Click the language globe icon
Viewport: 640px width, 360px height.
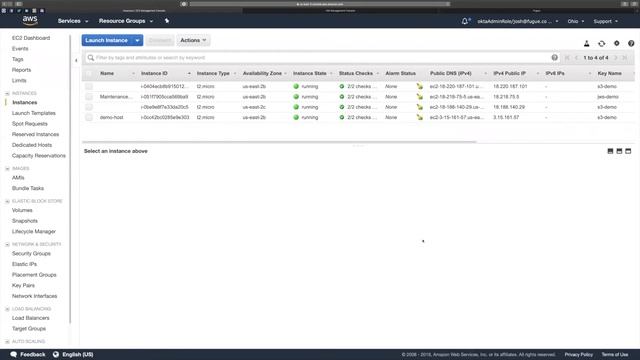click(56, 354)
